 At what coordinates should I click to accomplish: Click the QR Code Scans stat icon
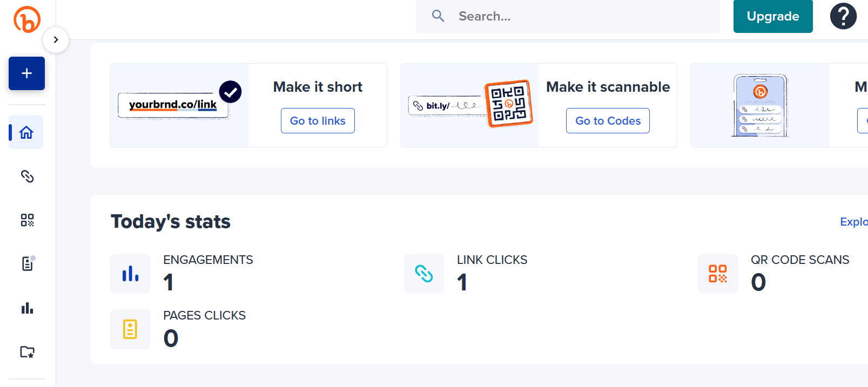[x=717, y=274]
